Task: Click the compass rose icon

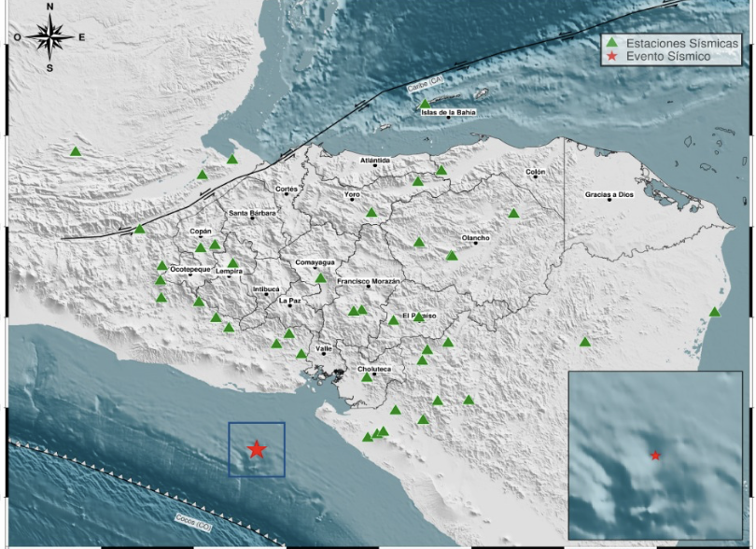Action: coord(49,37)
